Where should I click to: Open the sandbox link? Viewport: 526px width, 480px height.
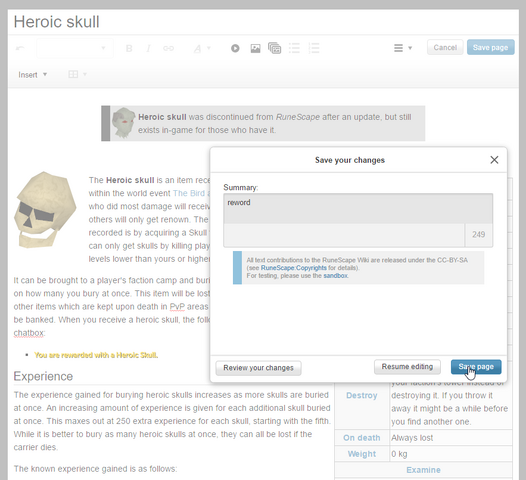(x=335, y=276)
